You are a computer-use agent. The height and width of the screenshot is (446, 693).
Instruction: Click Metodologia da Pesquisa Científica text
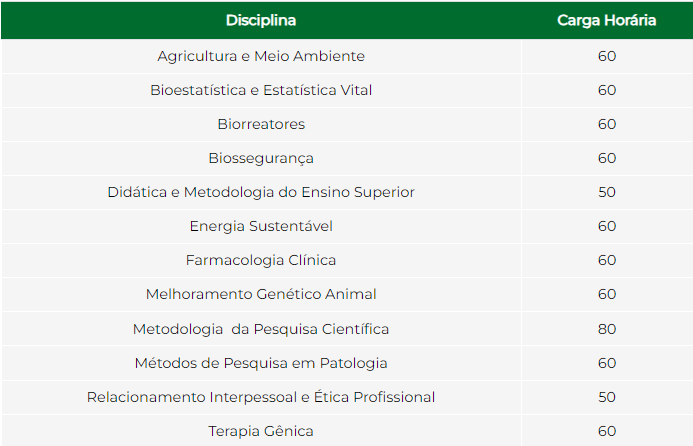point(261,329)
